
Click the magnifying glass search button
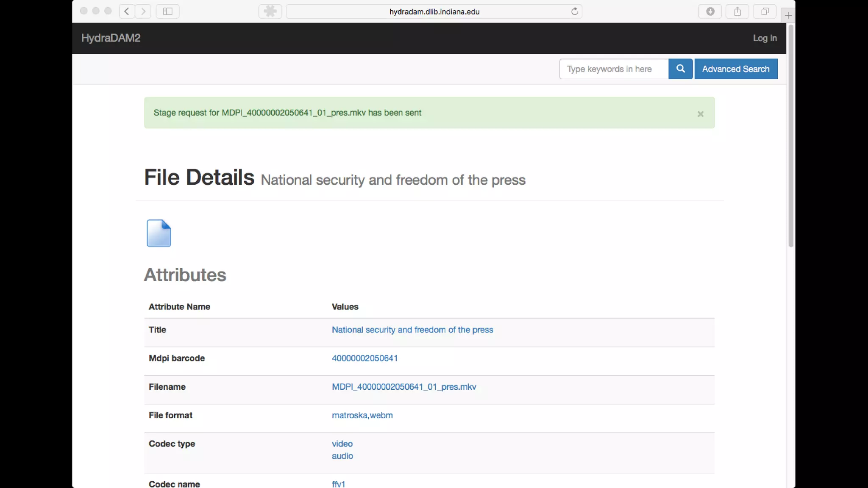[x=680, y=69]
